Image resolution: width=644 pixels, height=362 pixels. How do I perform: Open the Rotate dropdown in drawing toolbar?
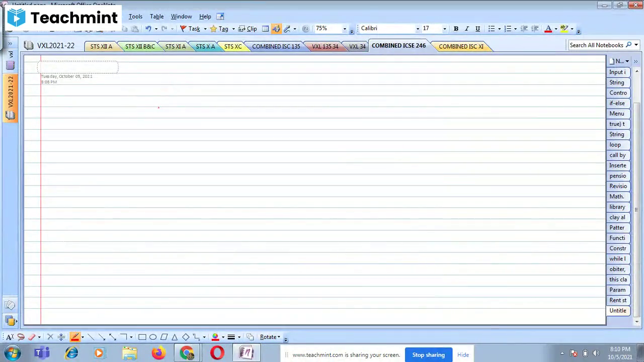coord(270,337)
